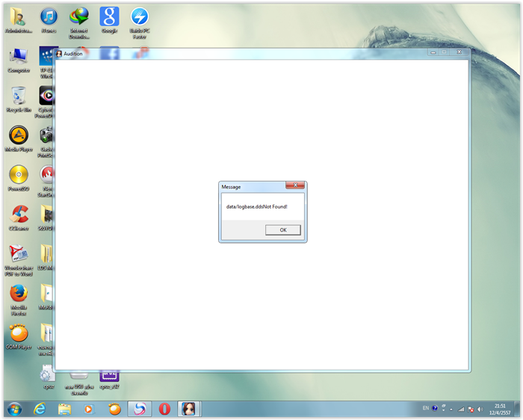Show hidden tray icons arrow

pos(451,410)
